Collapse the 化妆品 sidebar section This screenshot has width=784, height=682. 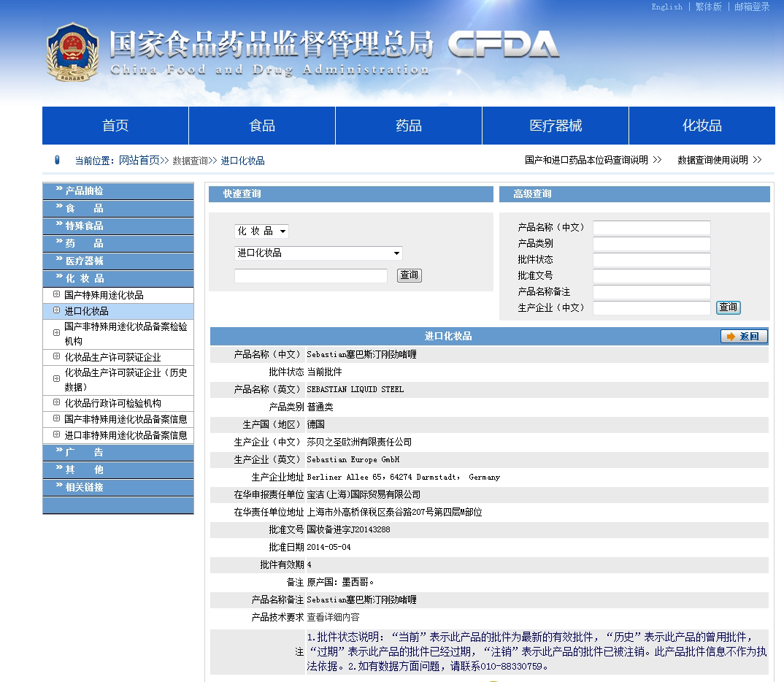[118, 278]
